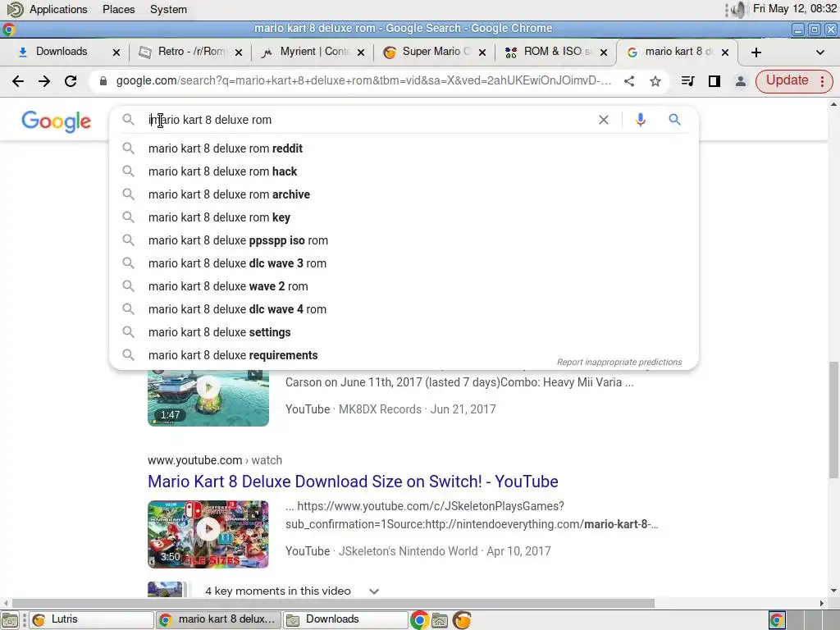
Task: Open the media control icon in toolbar
Action: (687, 81)
